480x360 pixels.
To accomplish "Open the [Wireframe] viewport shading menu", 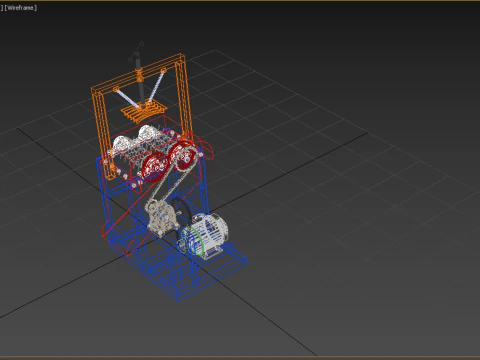I will pyautogui.click(x=21, y=8).
